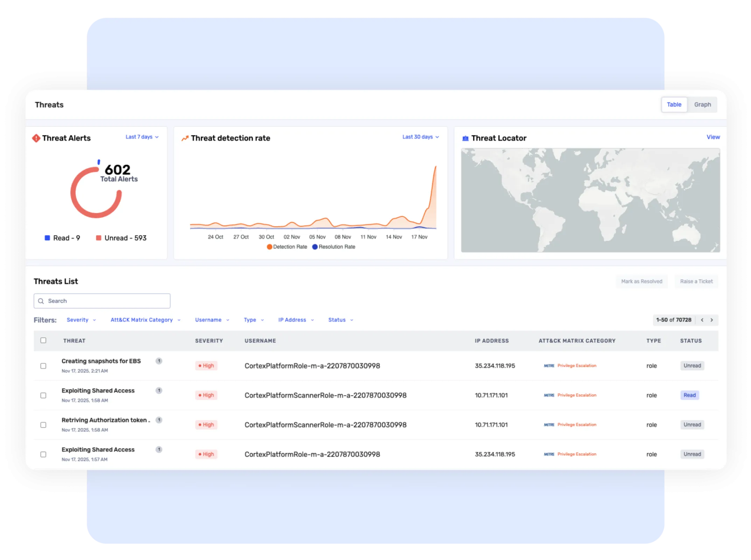Click the Threat Locator map icon
751x560 pixels.
pos(465,139)
